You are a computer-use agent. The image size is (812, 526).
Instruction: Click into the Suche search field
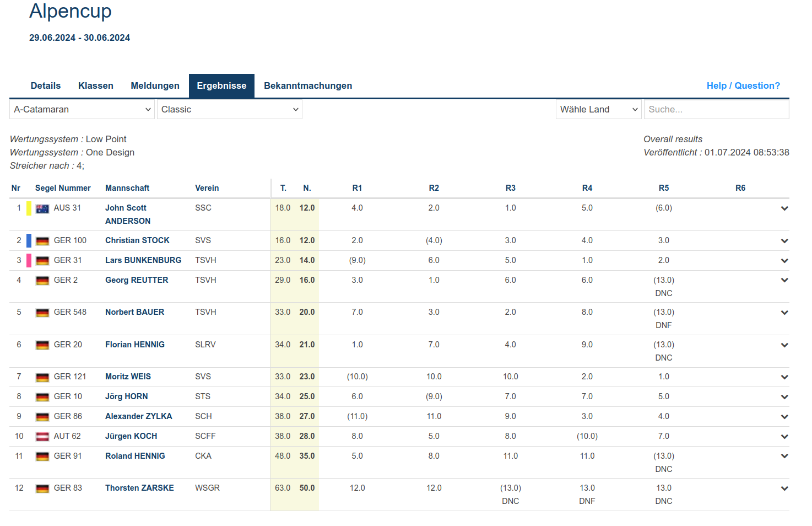tap(716, 109)
